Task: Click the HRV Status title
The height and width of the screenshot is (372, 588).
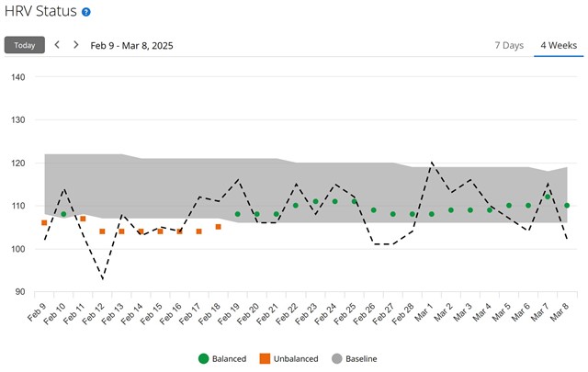Action: [40, 12]
